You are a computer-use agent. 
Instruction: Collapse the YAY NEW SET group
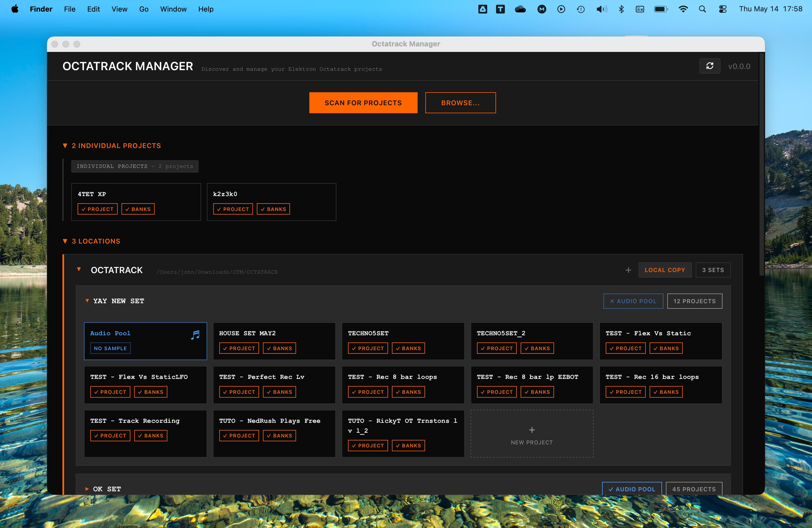pos(87,301)
